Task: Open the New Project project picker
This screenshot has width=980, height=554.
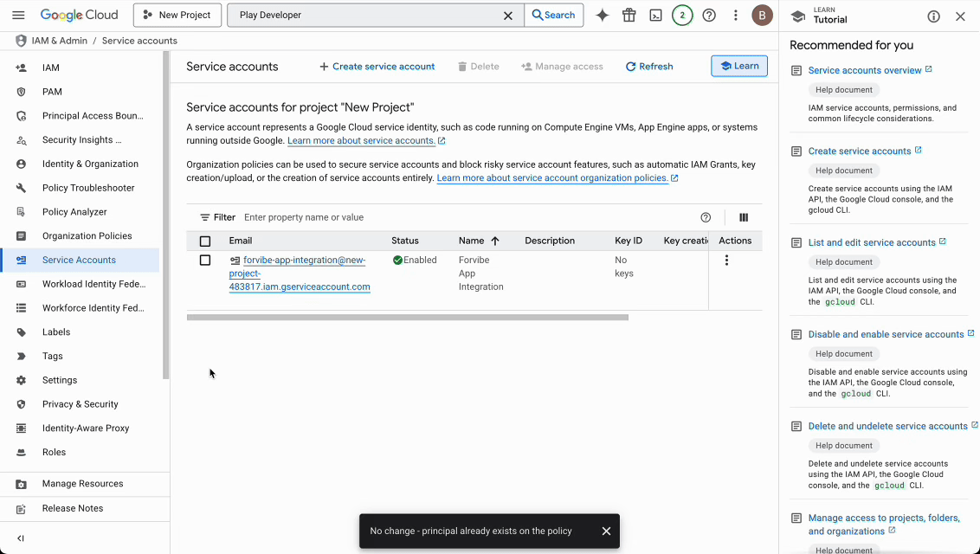Action: click(x=177, y=15)
